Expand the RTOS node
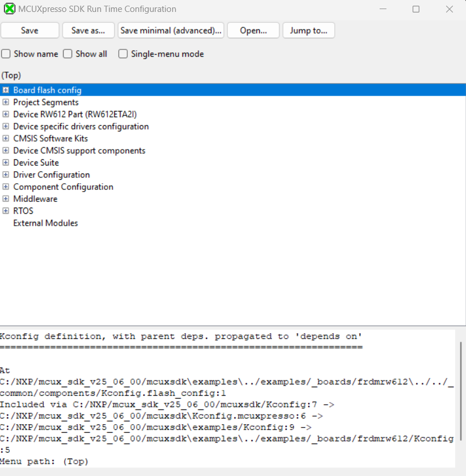Screen dimensions: 466x476 pyautogui.click(x=6, y=210)
